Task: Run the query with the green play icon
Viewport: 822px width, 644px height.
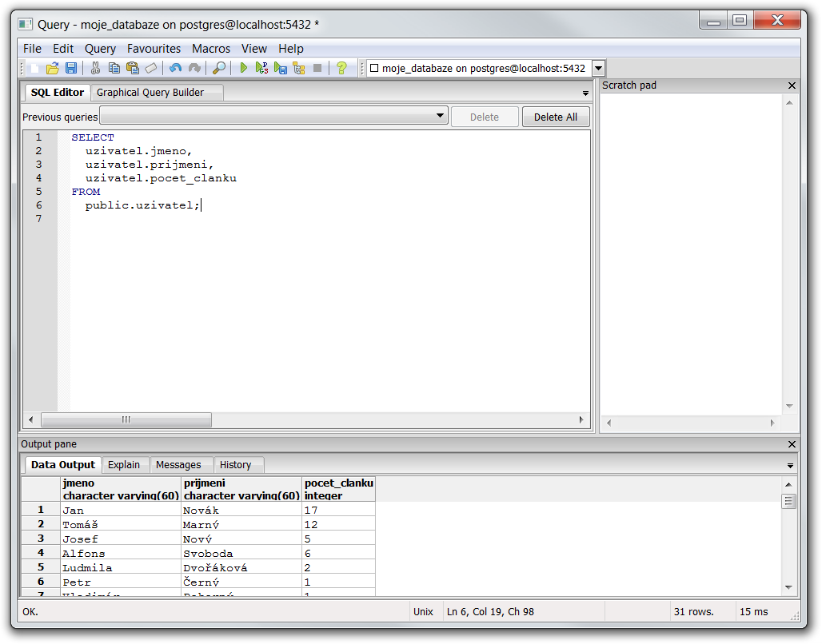Action: click(244, 69)
